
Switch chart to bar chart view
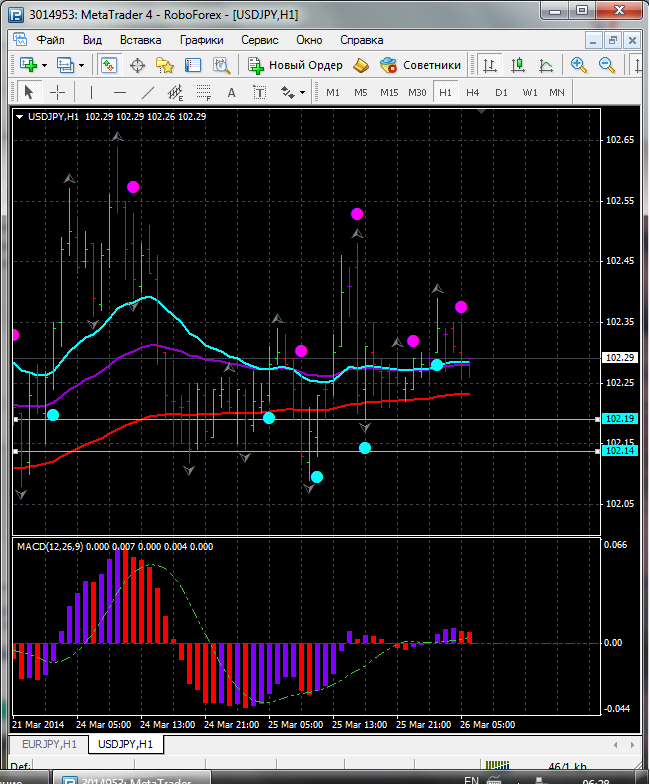pyautogui.click(x=489, y=65)
